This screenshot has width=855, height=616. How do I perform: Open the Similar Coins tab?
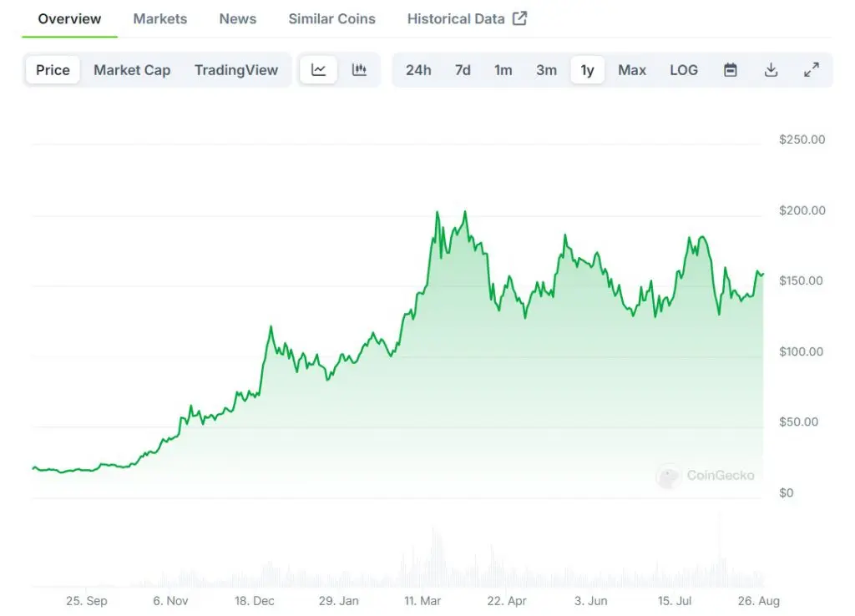[331, 18]
